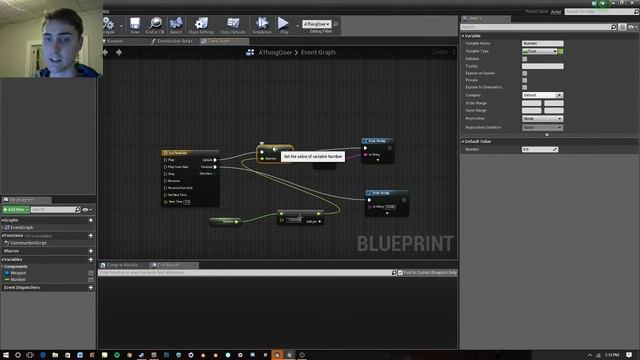Viewport: 640px width, 360px height.
Task: Expand advanced variable options arrow
Action: tap(547, 135)
